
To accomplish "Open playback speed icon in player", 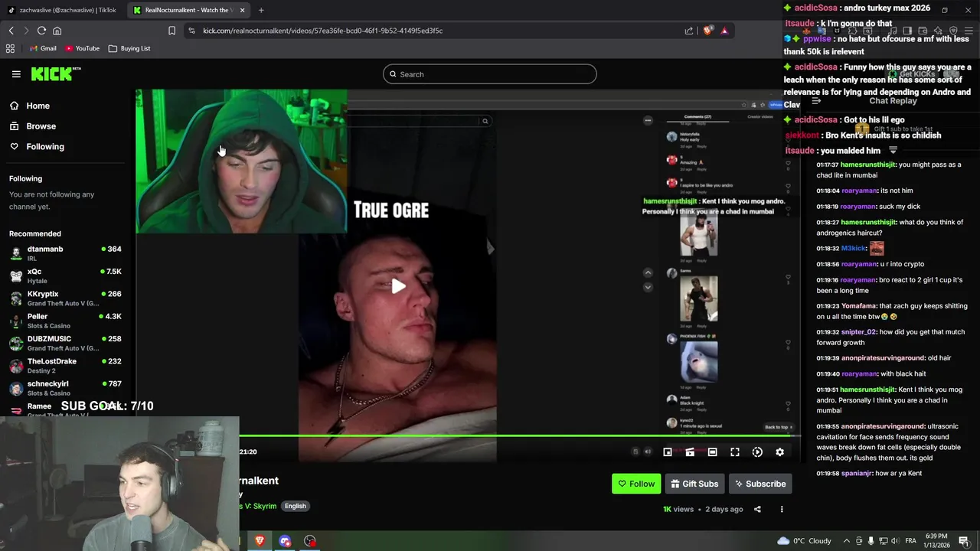I will tap(757, 452).
